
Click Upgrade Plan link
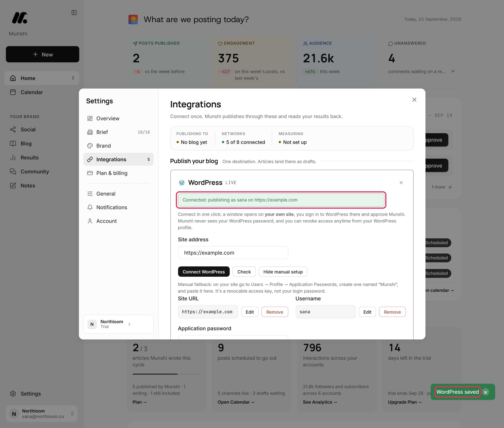405,402
